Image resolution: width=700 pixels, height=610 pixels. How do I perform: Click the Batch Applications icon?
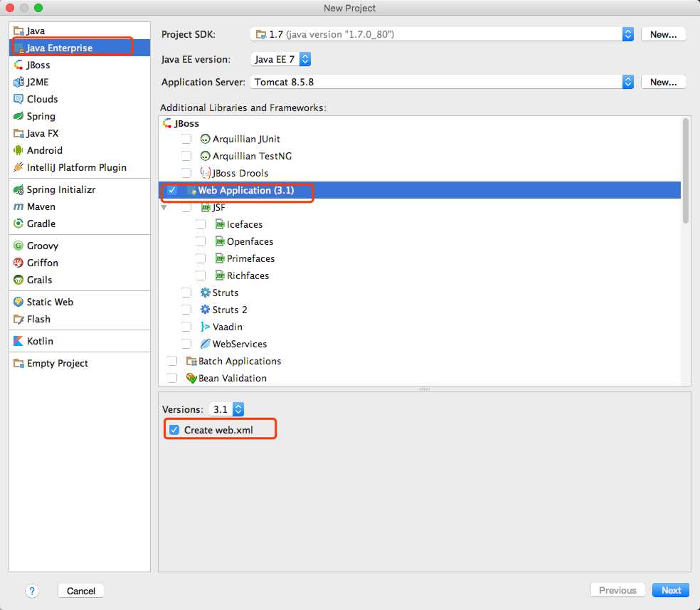click(x=191, y=362)
